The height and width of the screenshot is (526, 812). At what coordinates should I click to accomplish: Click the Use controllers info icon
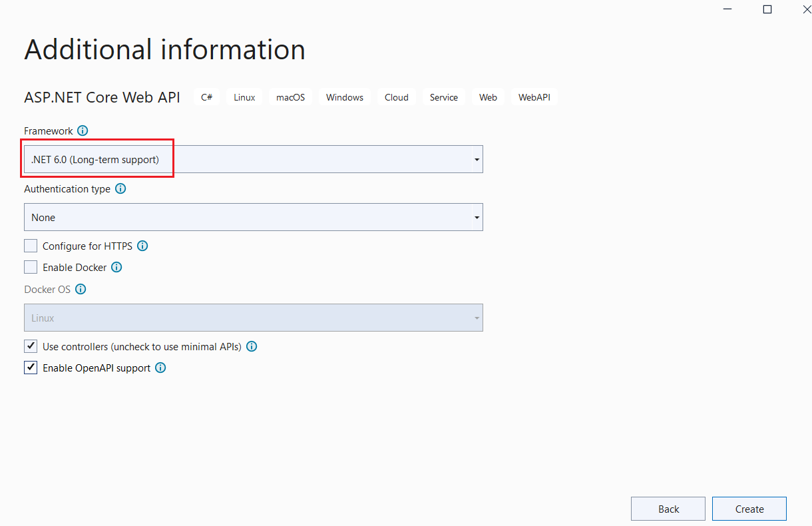[x=252, y=346]
